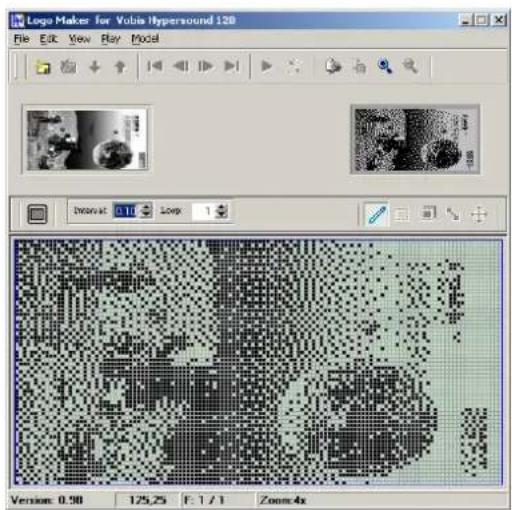This screenshot has height=510, width=512.
Task: Increase the Loop count with up spinner
Action: click(222, 207)
